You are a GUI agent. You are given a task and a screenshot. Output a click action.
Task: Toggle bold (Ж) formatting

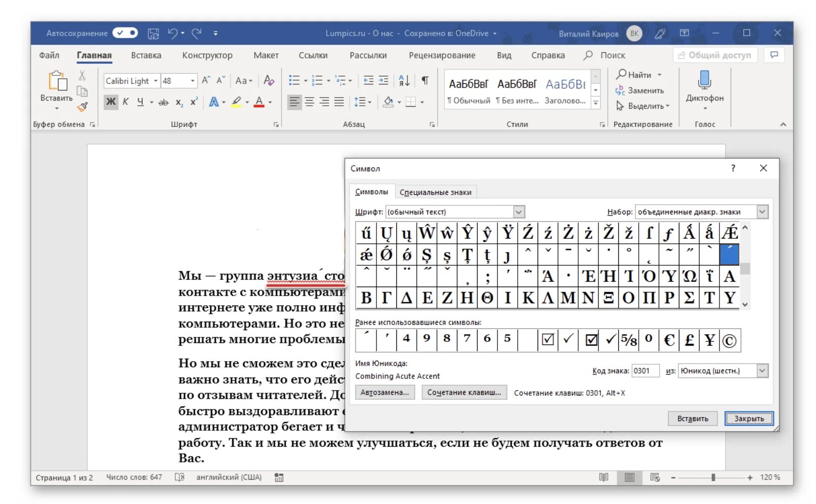coord(111,102)
